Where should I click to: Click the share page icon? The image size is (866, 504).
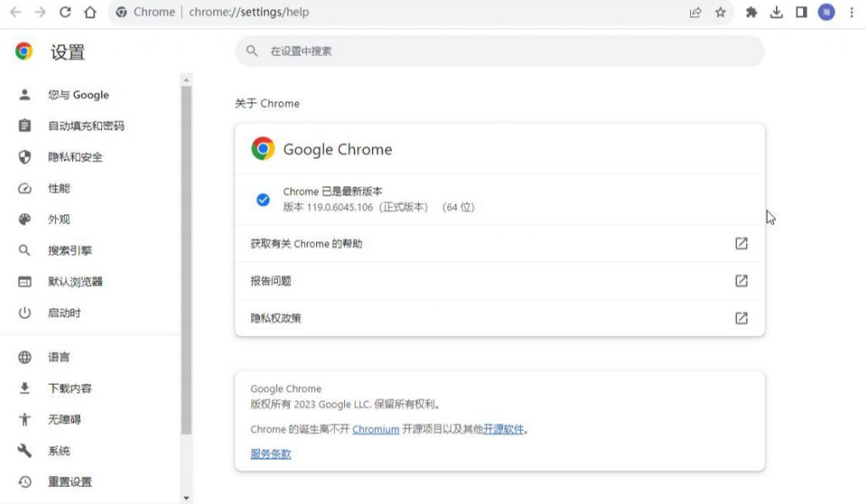695,13
